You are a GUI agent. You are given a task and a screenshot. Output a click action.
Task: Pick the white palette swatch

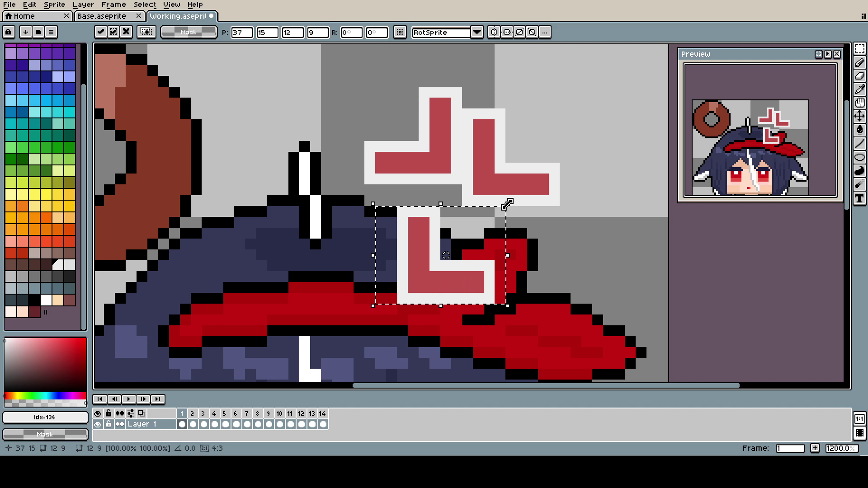tap(46, 300)
